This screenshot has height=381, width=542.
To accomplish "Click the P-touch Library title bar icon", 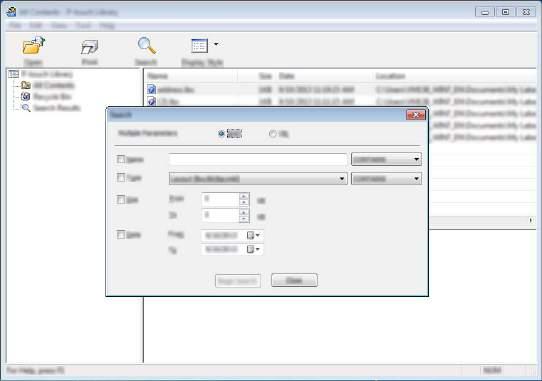I will click(x=11, y=12).
